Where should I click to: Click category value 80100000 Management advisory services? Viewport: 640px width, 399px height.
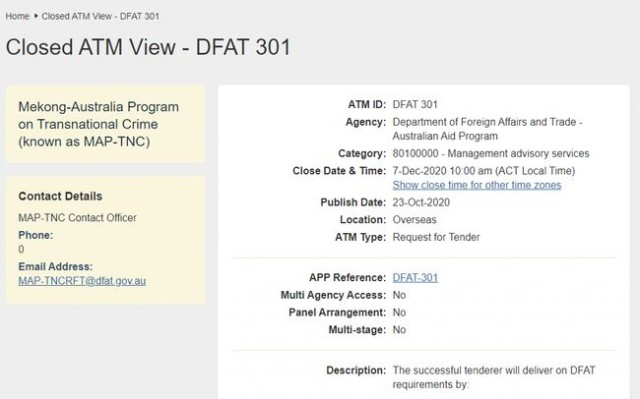pos(491,153)
